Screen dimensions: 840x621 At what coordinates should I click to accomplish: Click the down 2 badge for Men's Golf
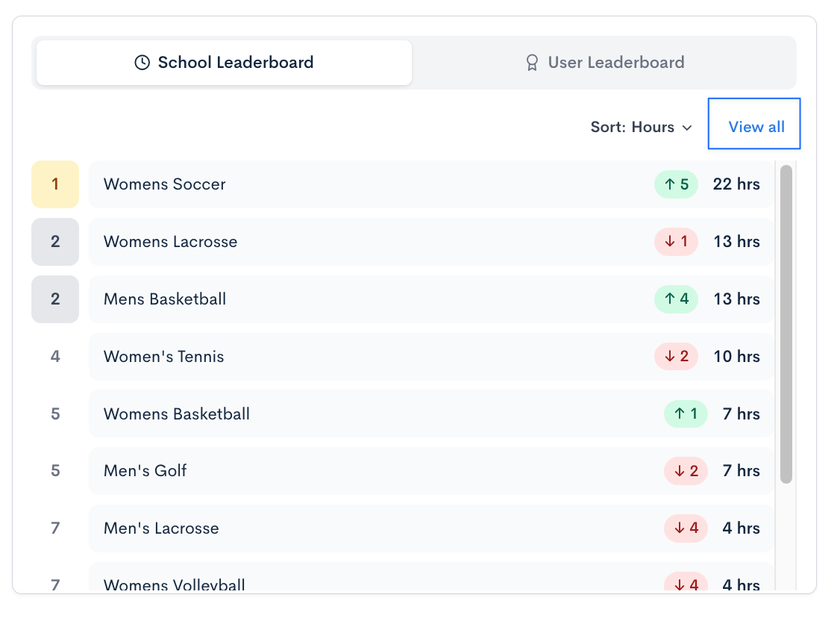pos(686,471)
